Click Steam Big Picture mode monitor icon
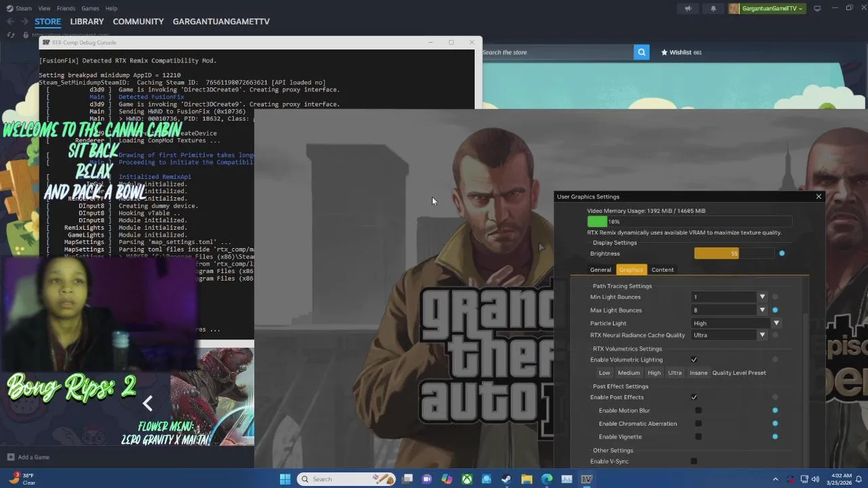This screenshot has height=488, width=868. 817,8
